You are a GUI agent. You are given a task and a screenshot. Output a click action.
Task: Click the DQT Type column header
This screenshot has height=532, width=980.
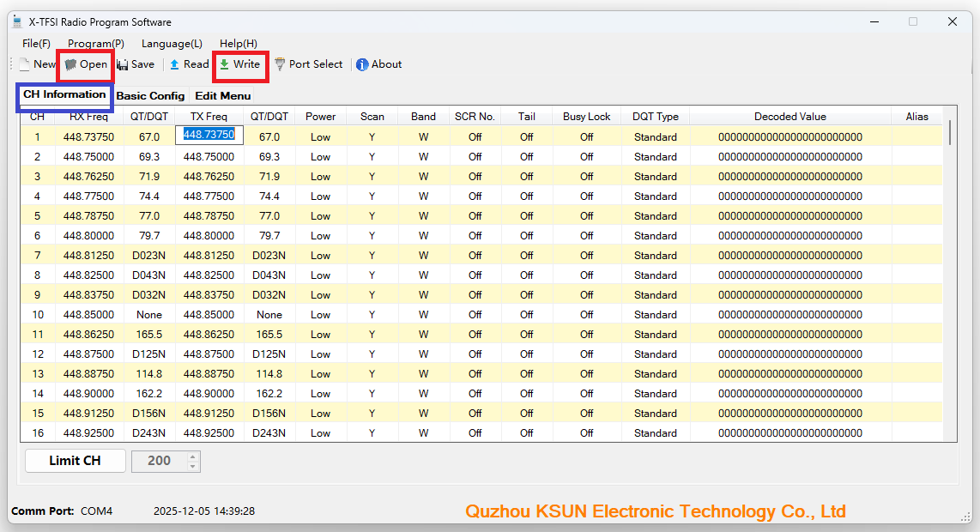656,117
